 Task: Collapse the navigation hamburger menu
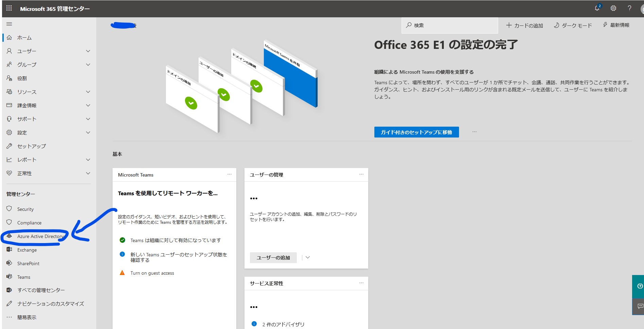pyautogui.click(x=9, y=24)
